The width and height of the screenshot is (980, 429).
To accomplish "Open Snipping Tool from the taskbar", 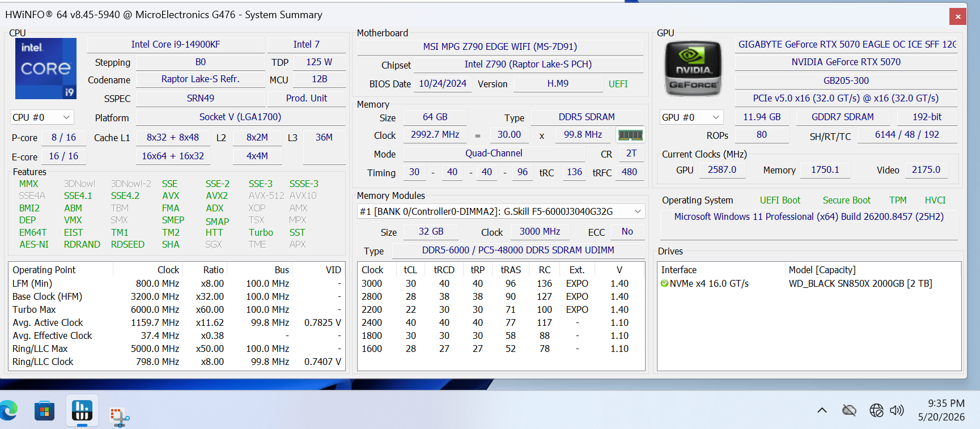I will coord(120,417).
